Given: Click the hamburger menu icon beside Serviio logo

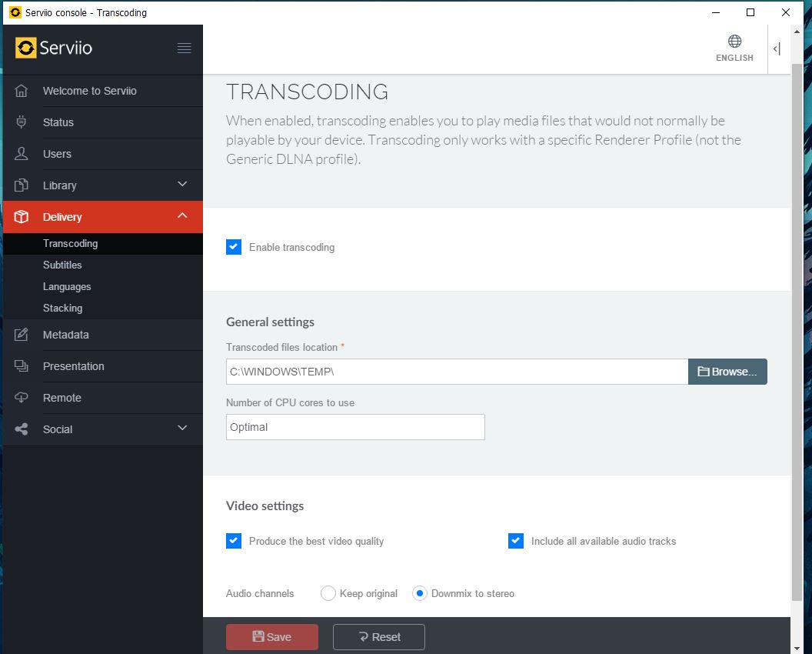Looking at the screenshot, I should [184, 48].
